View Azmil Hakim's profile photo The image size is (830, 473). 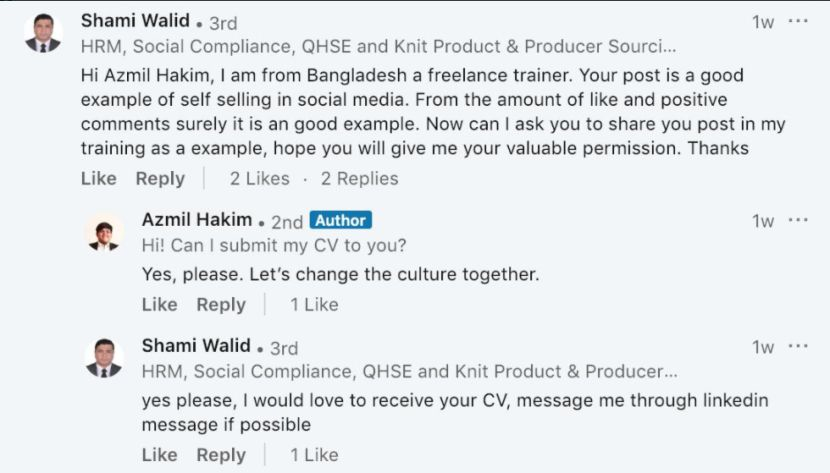[x=104, y=234]
